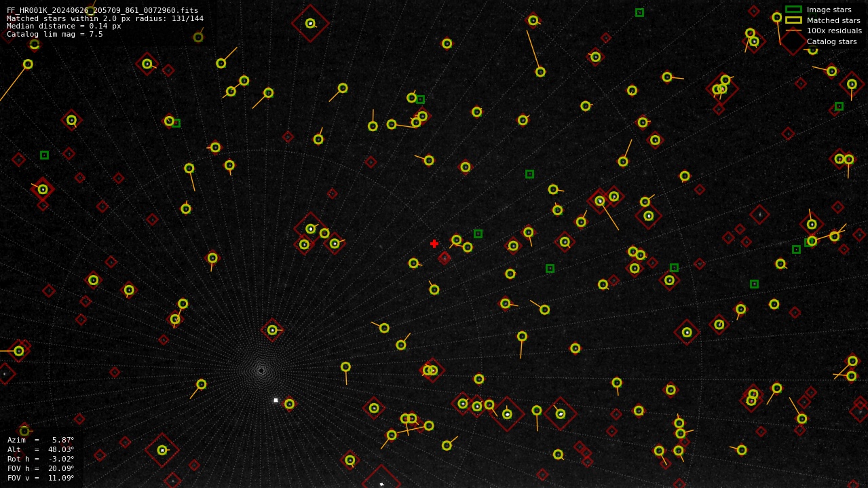Click the 'Alt = 48.03°' readout
Image resolution: width=868 pixels, height=488 pixels.
[x=41, y=449]
